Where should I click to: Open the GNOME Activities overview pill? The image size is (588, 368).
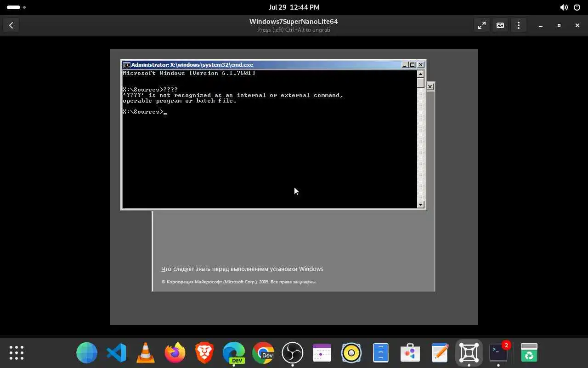[16, 7]
